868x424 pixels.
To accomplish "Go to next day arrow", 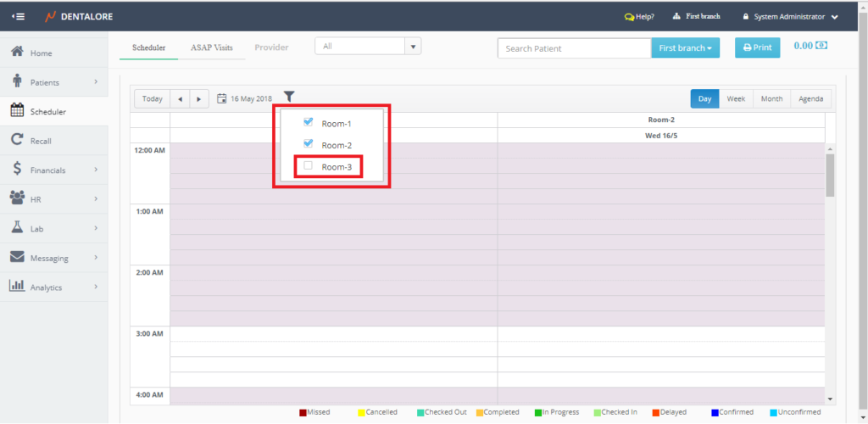I will (198, 99).
